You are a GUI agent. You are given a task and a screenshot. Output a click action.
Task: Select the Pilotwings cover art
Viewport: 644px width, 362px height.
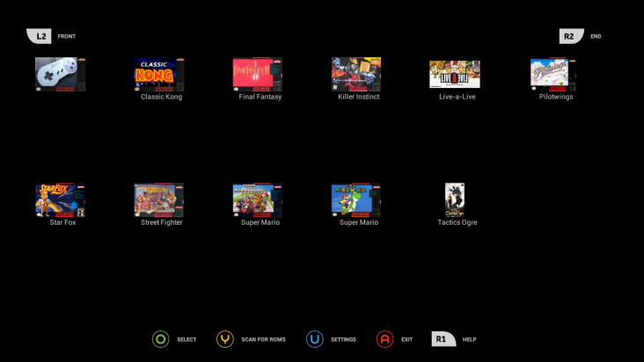(553, 74)
